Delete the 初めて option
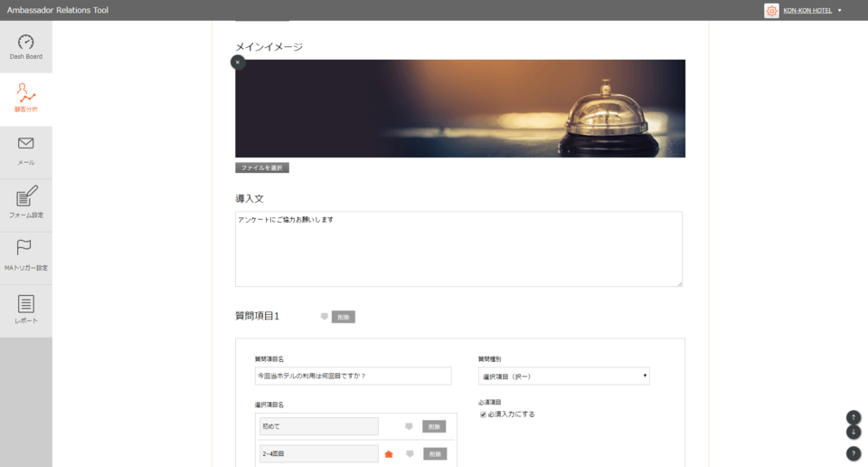The image size is (868, 467). (x=434, y=426)
